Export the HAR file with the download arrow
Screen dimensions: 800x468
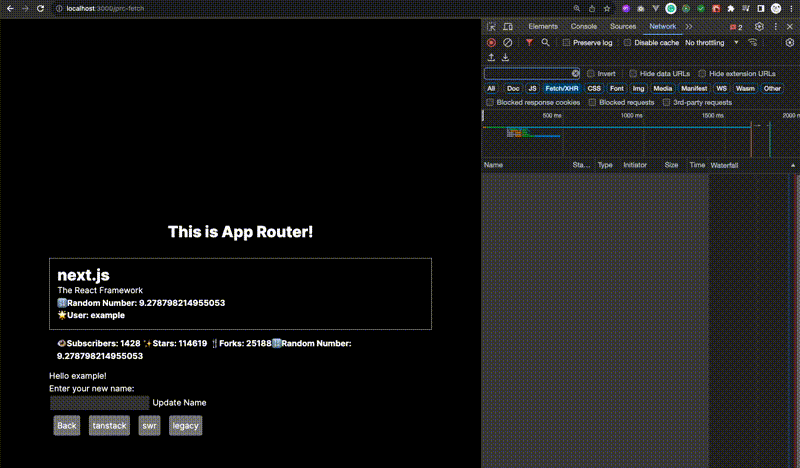tap(506, 57)
